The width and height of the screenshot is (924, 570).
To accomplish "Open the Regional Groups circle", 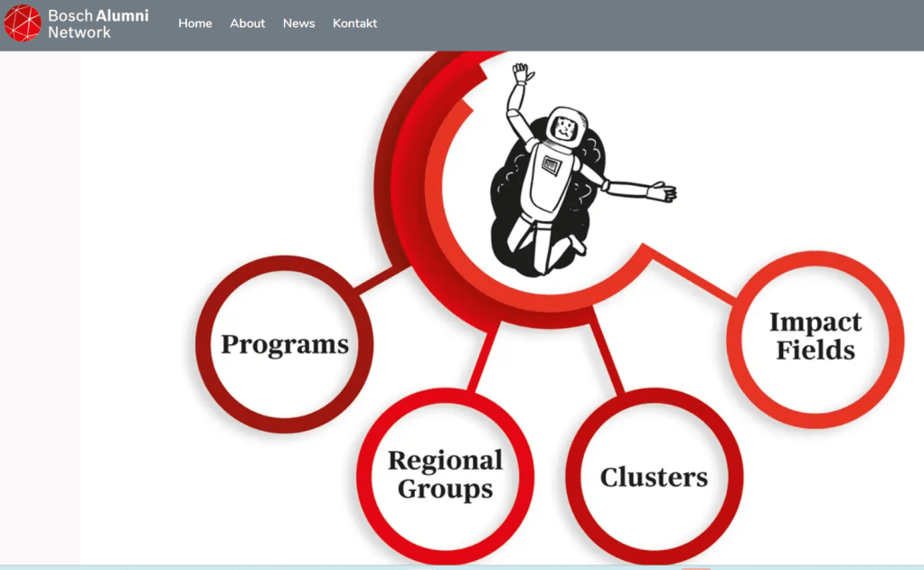I will (x=445, y=475).
